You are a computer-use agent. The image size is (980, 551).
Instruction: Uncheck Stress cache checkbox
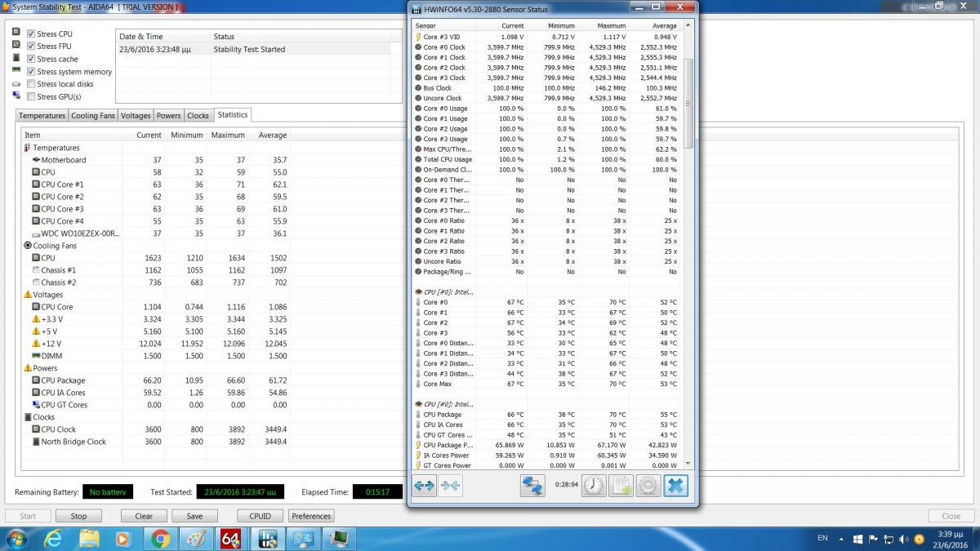(31, 59)
